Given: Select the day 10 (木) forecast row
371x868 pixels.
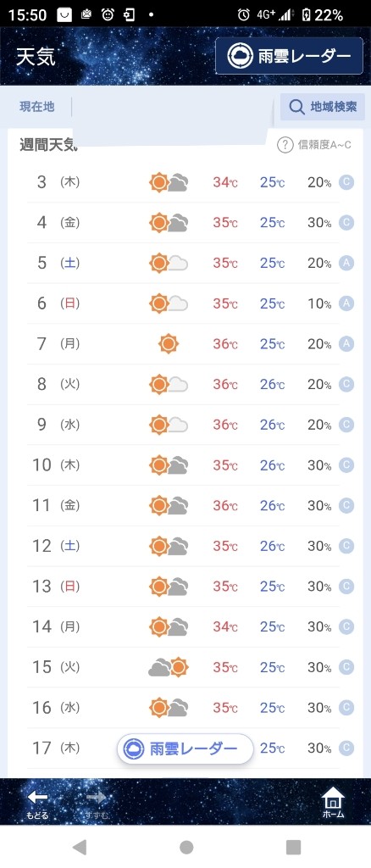Looking at the screenshot, I should click(x=183, y=465).
